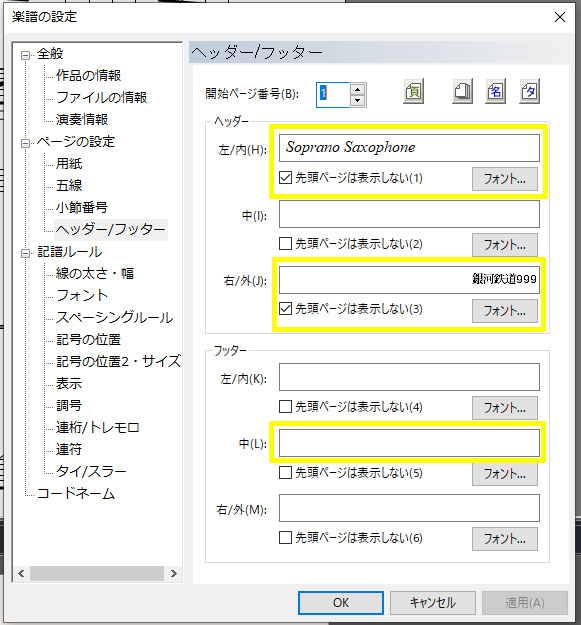Open font dialog for header 左/内(H)
Image resolution: width=581 pixels, height=625 pixels.
[504, 179]
